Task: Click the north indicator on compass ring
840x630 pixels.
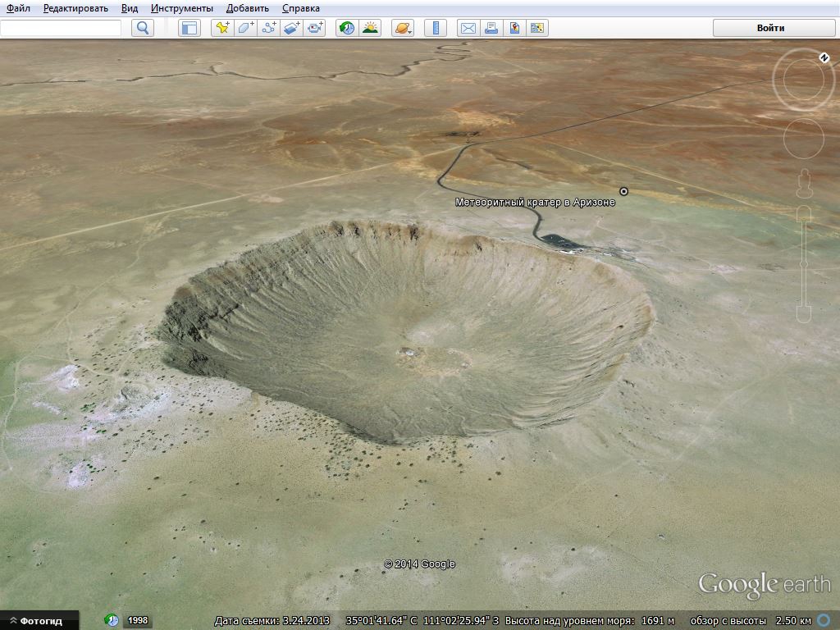Action: coord(824,57)
